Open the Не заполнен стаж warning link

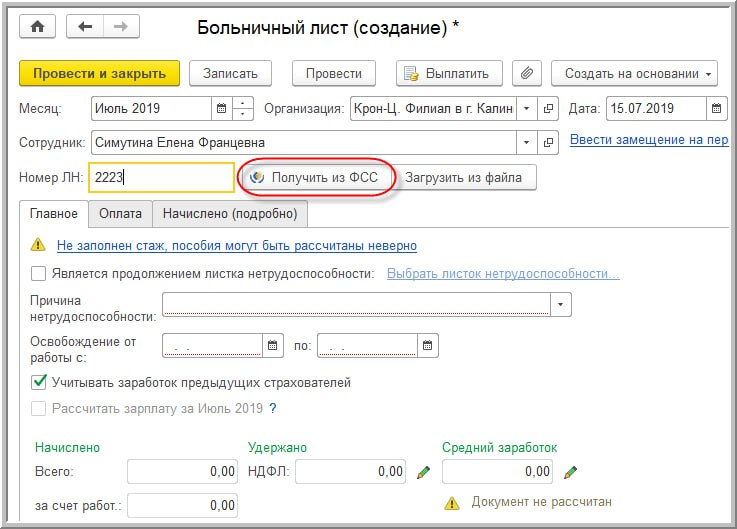click(236, 245)
